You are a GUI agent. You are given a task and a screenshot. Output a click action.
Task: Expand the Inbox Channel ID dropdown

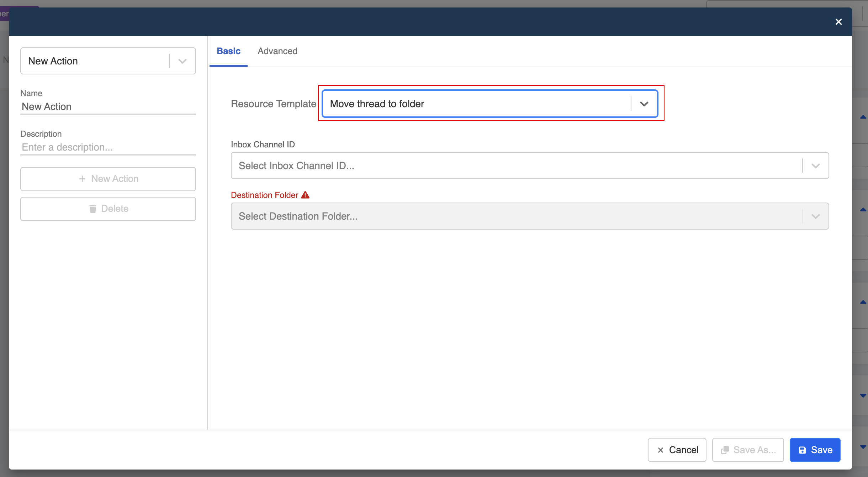815,166
